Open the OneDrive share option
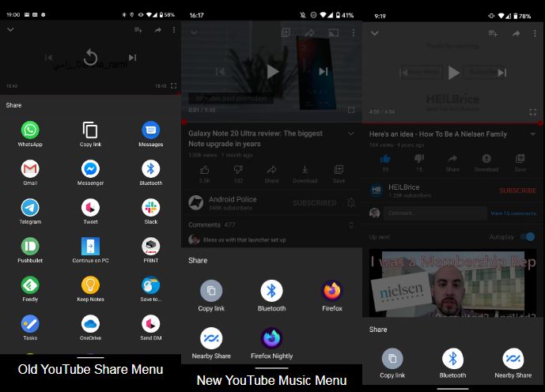 [x=90, y=323]
